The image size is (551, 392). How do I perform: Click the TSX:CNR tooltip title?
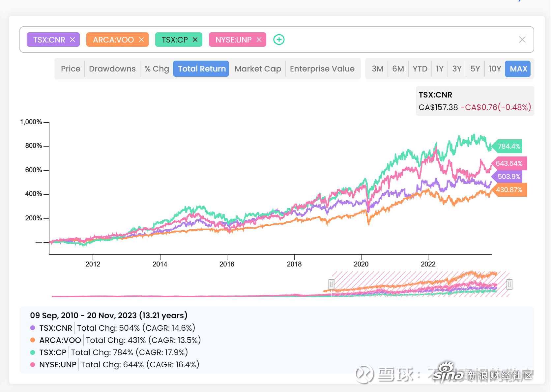tap(435, 95)
